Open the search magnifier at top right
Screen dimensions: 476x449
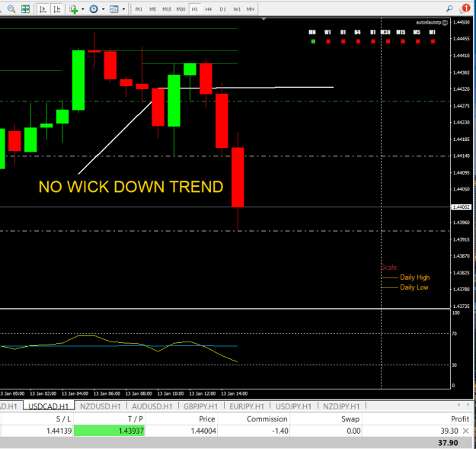click(449, 9)
